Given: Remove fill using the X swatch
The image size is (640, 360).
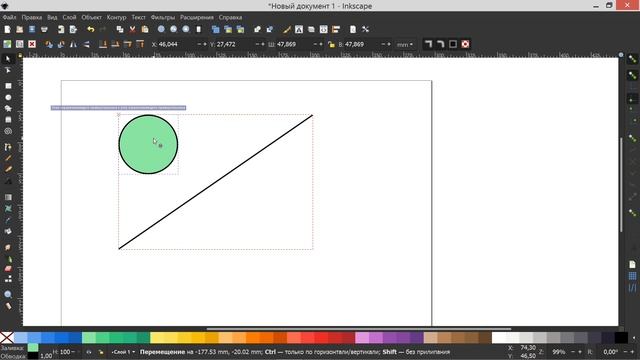Looking at the screenshot, I should click(7, 338).
